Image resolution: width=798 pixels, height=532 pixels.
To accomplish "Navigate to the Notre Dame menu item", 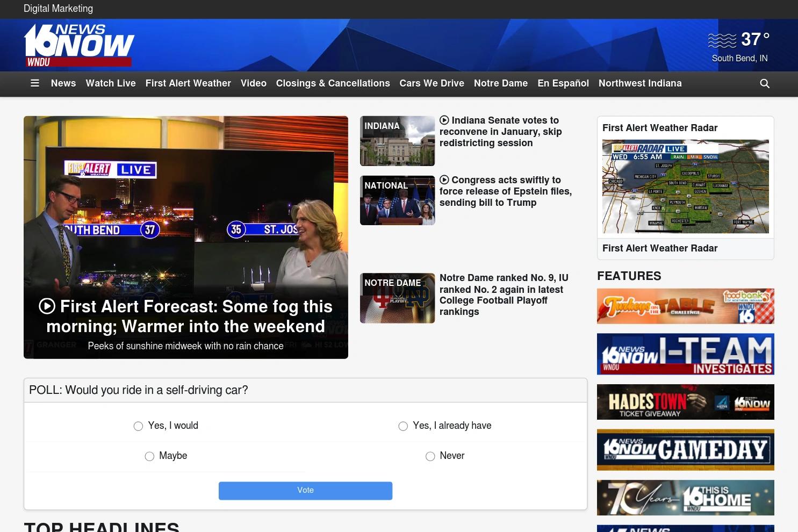I will (x=501, y=83).
